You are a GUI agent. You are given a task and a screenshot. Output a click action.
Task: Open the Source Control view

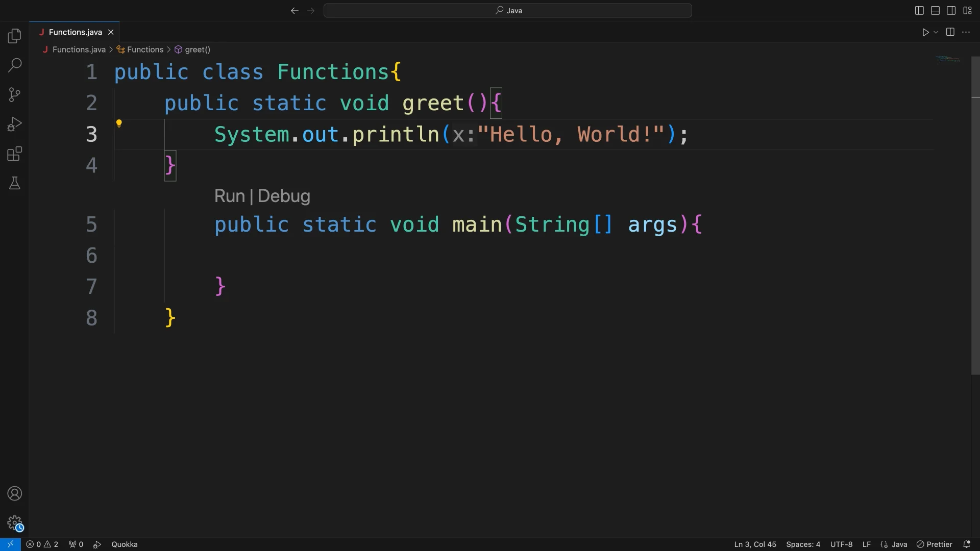point(15,94)
